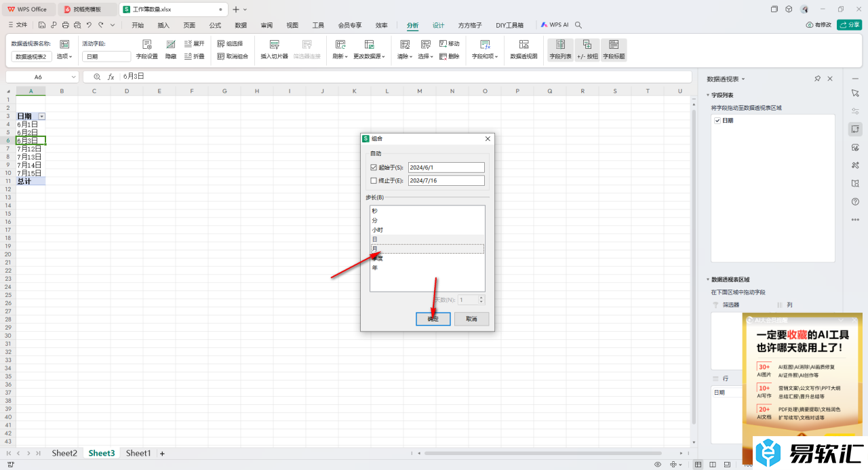Open the 插入 (Insert) ribbon tab
The image size is (868, 470).
click(163, 25)
